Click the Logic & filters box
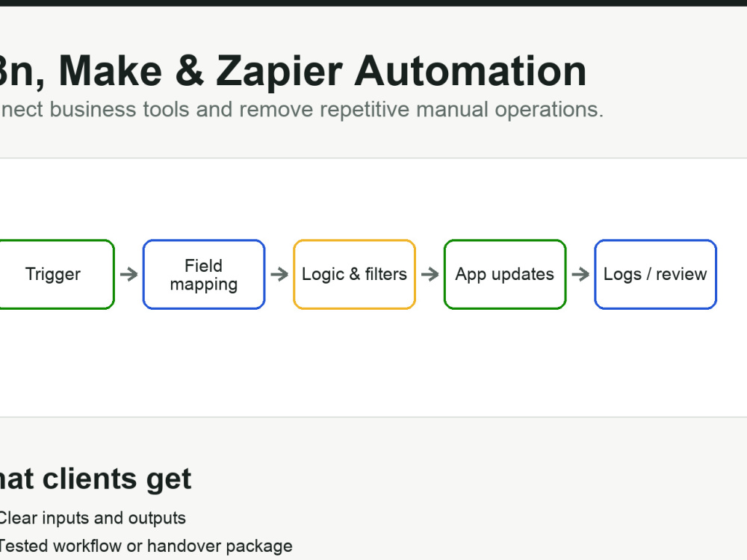Screen dimensions: 747x560 354,274
